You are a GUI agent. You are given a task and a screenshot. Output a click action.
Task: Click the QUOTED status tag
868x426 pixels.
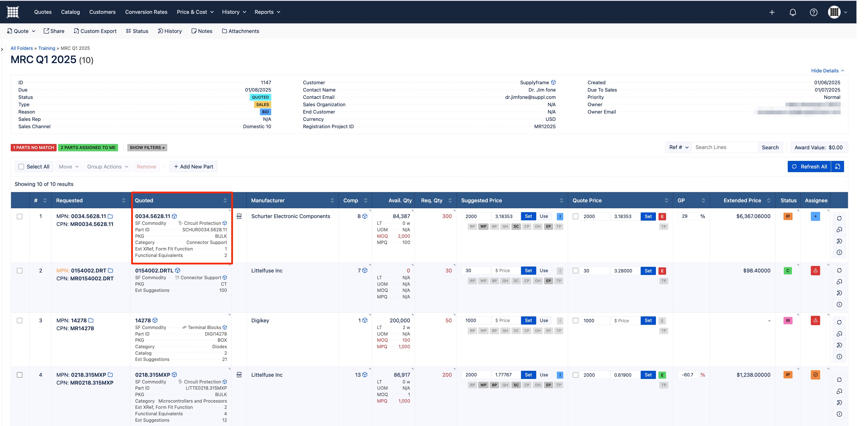point(260,97)
